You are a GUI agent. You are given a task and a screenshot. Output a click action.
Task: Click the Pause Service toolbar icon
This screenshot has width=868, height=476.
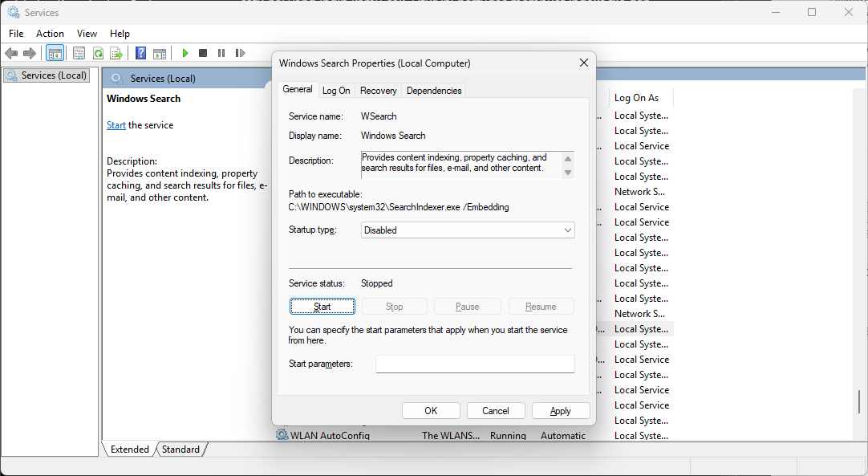click(x=221, y=53)
